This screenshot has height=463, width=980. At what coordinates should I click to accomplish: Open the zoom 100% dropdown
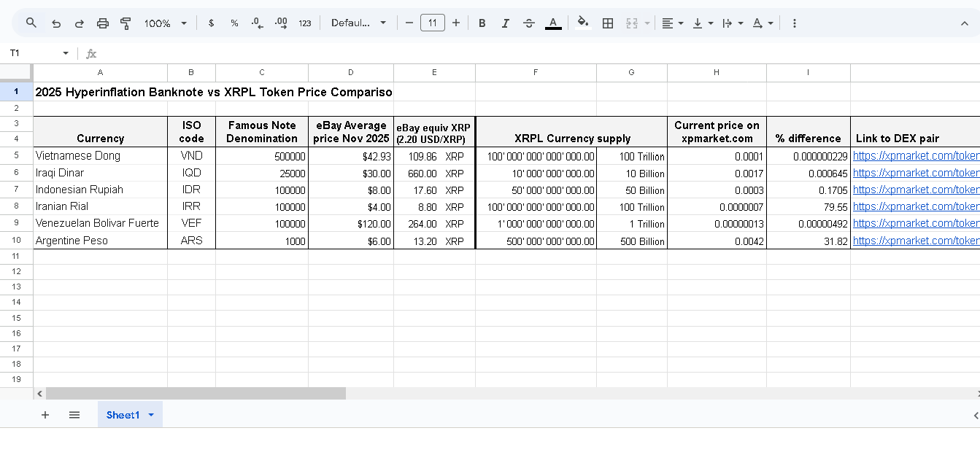pyautogui.click(x=166, y=23)
